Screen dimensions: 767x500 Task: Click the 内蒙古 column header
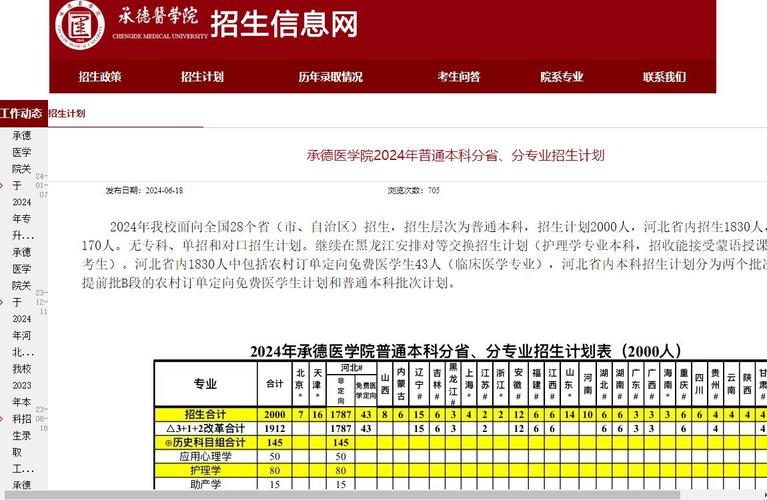401,384
